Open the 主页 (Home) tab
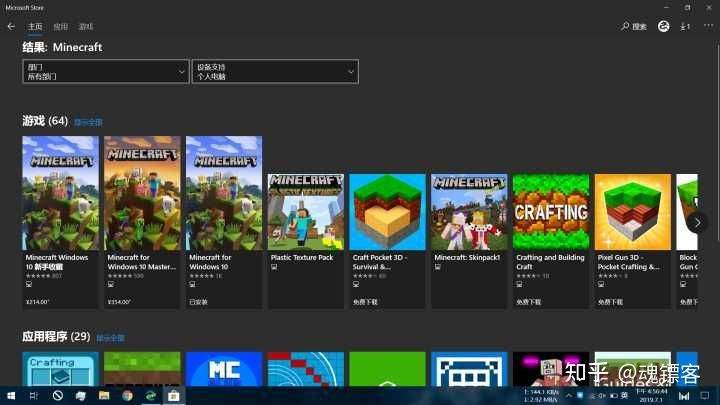Image resolution: width=720 pixels, height=405 pixels. pos(35,27)
